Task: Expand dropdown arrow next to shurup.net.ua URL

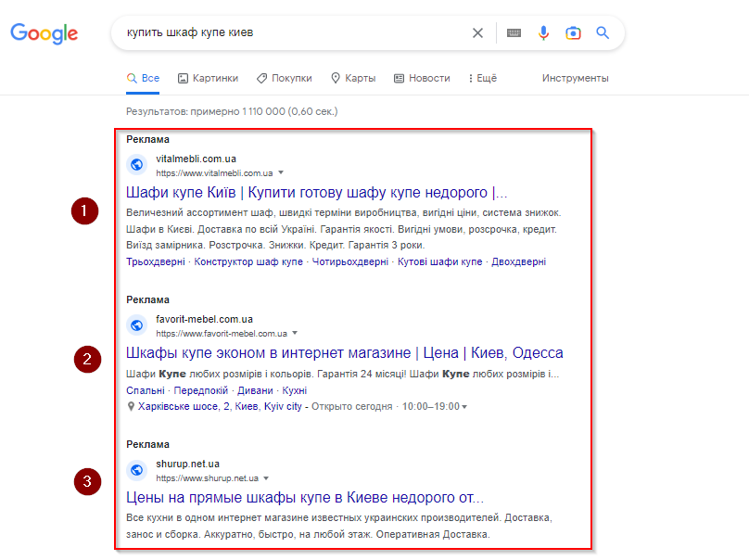Action: tap(266, 478)
